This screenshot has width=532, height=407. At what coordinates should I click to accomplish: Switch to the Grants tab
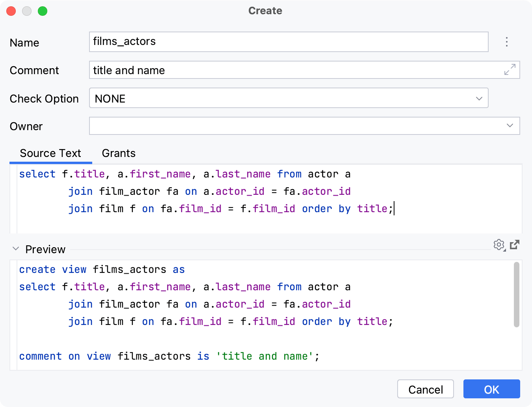coord(119,153)
